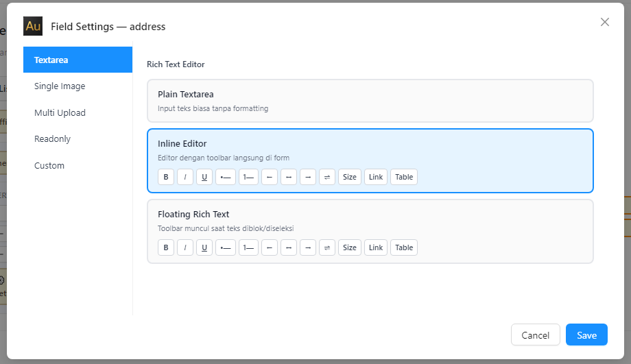Open the Textarea settings tab
Viewport: 631px width, 364px height.
78,60
